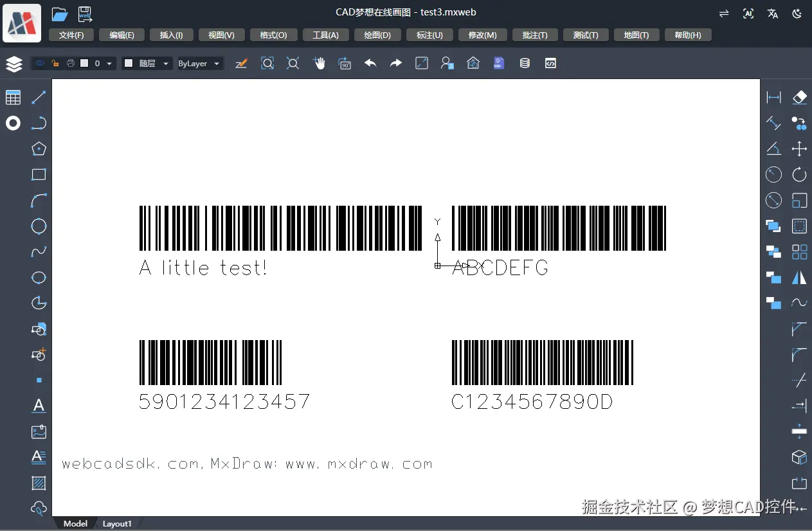
Task: Select the Polygon drawing tool
Action: pos(39,149)
